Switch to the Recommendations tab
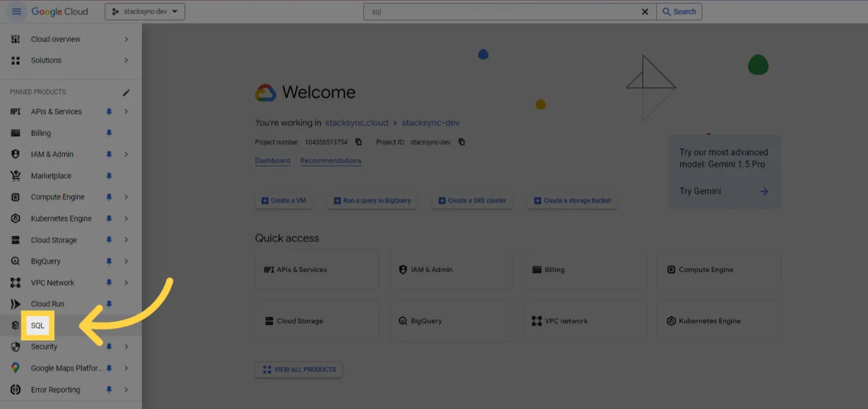This screenshot has width=868, height=409. (x=331, y=161)
